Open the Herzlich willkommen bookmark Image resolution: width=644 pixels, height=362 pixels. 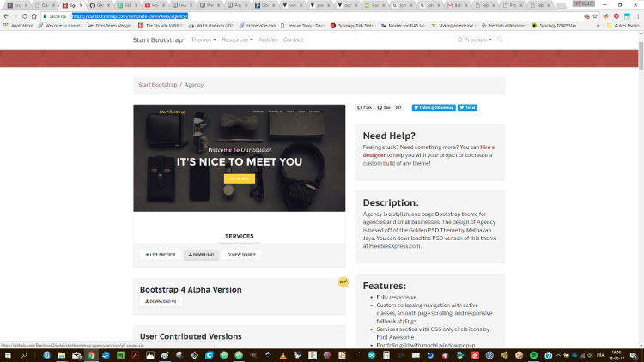point(503,26)
